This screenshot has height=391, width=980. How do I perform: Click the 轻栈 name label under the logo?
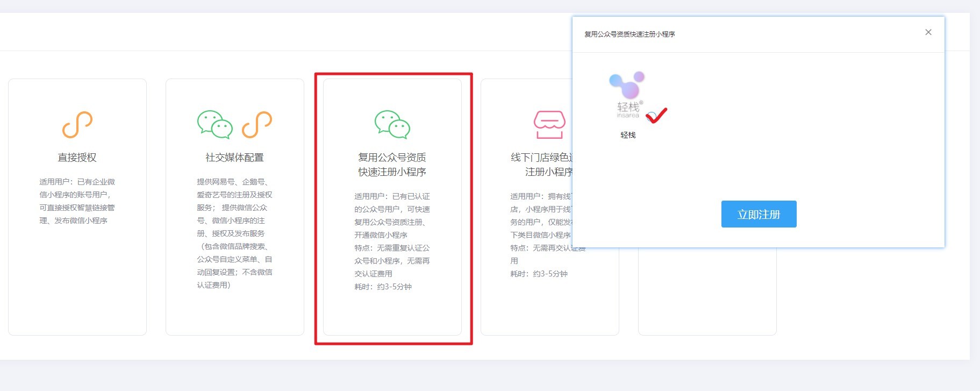tap(628, 135)
